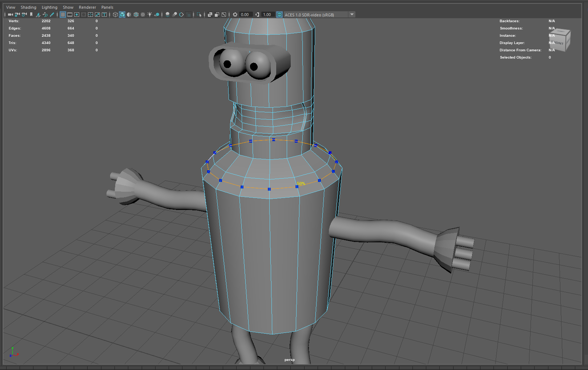588x370 pixels.
Task: Click the Display Layer: HUD label
Action: (512, 43)
